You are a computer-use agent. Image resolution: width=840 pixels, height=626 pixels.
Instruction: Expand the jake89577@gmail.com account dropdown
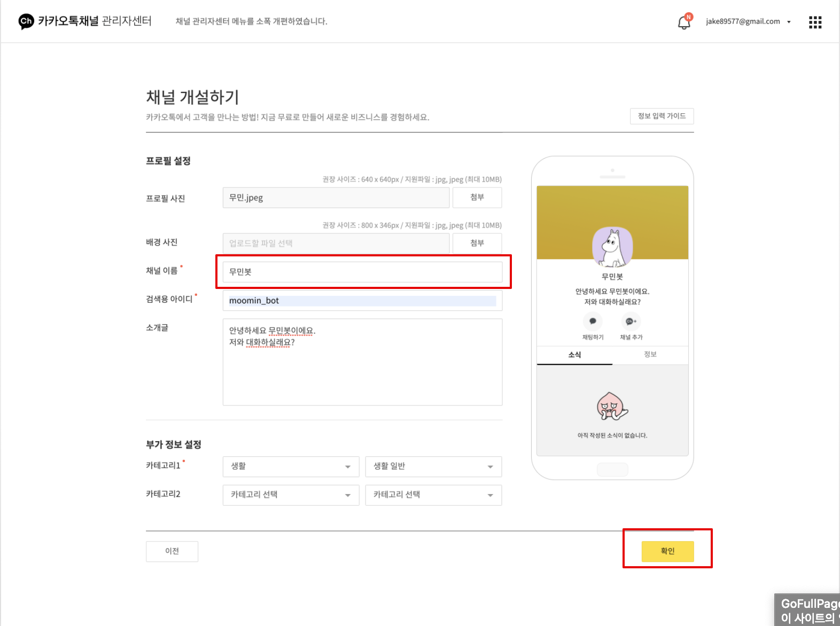click(748, 21)
